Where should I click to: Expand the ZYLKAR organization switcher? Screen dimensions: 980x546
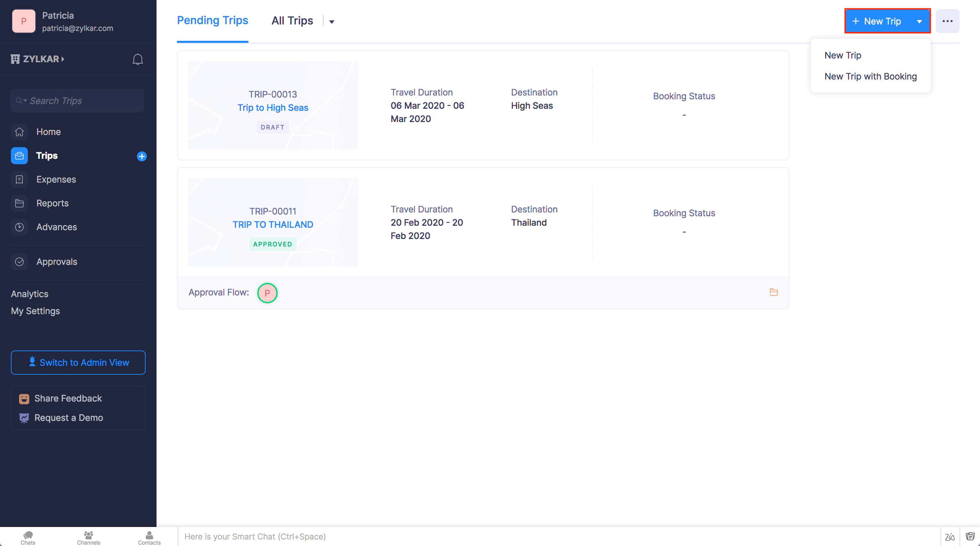38,59
